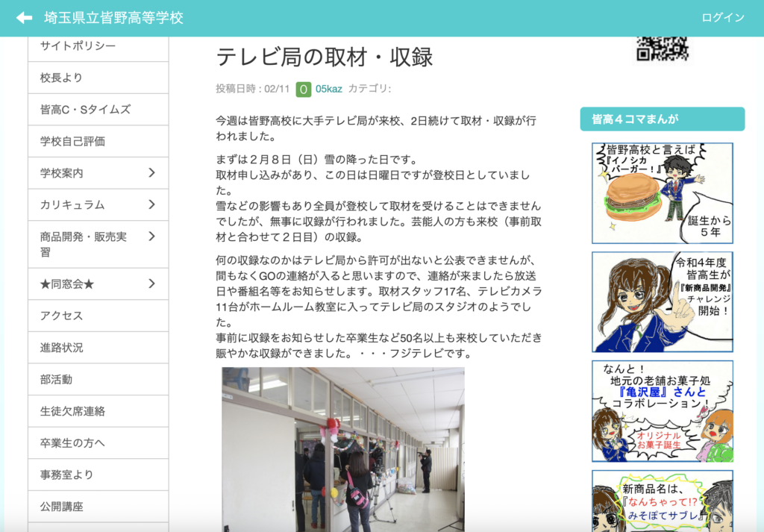Open the サイトポリシー menu item

[x=78, y=46]
